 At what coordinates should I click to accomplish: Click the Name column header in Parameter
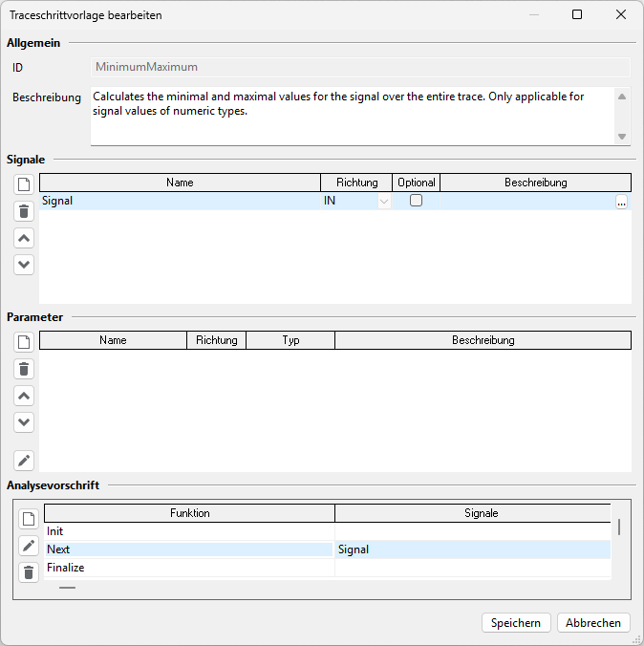tap(113, 340)
